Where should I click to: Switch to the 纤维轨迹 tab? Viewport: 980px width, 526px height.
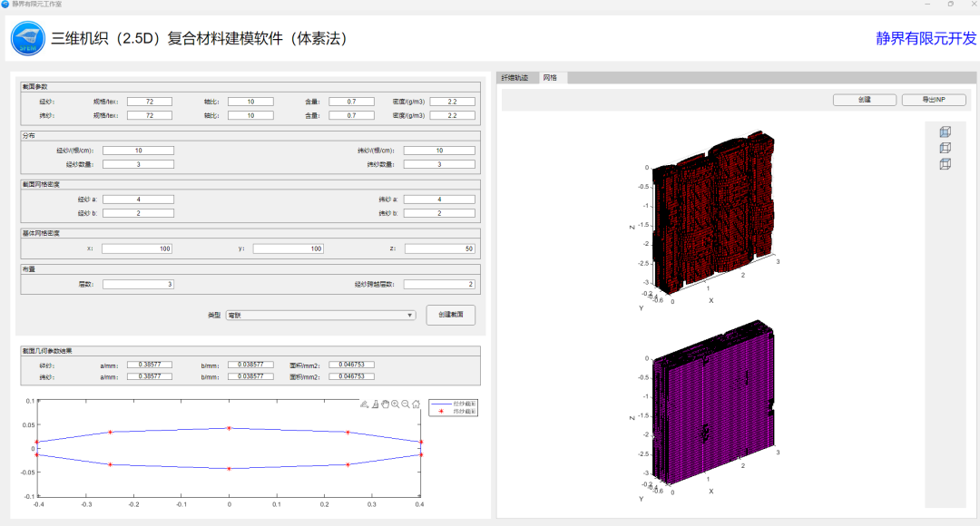coord(515,77)
